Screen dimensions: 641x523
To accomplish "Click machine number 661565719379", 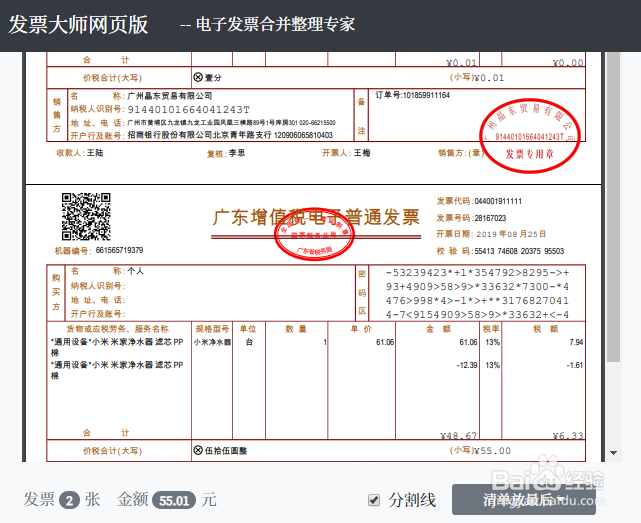I will point(119,250).
